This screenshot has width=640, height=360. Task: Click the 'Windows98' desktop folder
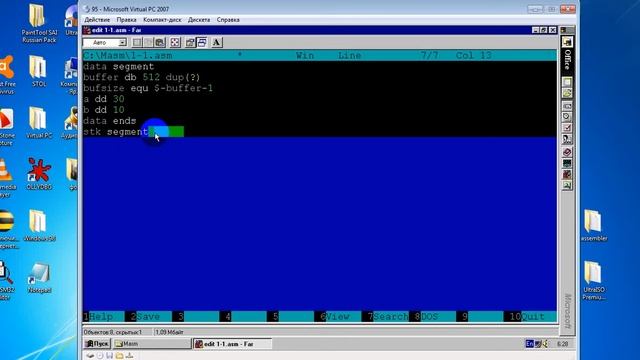(39, 225)
